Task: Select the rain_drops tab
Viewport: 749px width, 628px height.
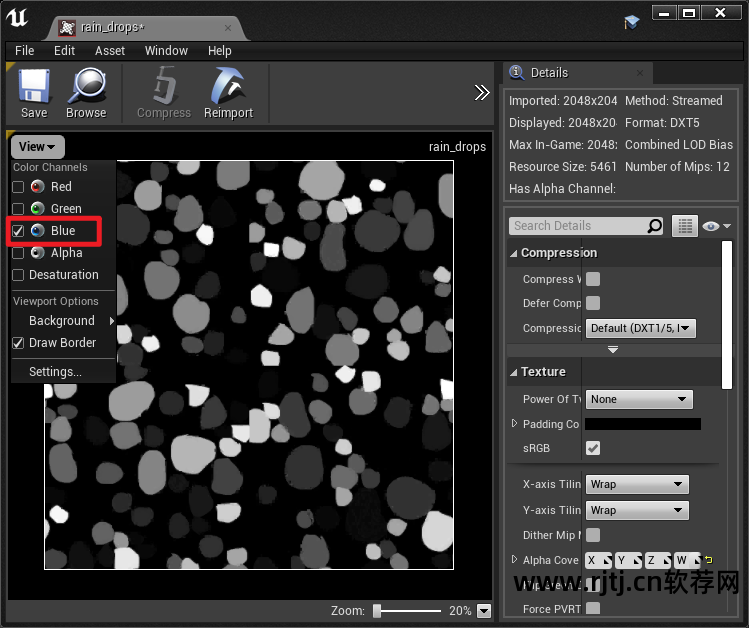Action: [146, 28]
